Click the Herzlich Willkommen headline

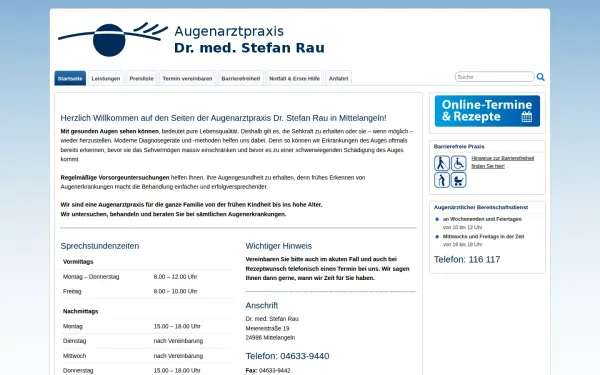223,118
